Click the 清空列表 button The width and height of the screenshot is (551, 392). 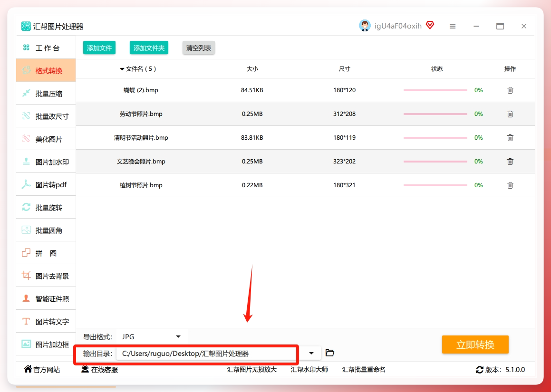[199, 48]
